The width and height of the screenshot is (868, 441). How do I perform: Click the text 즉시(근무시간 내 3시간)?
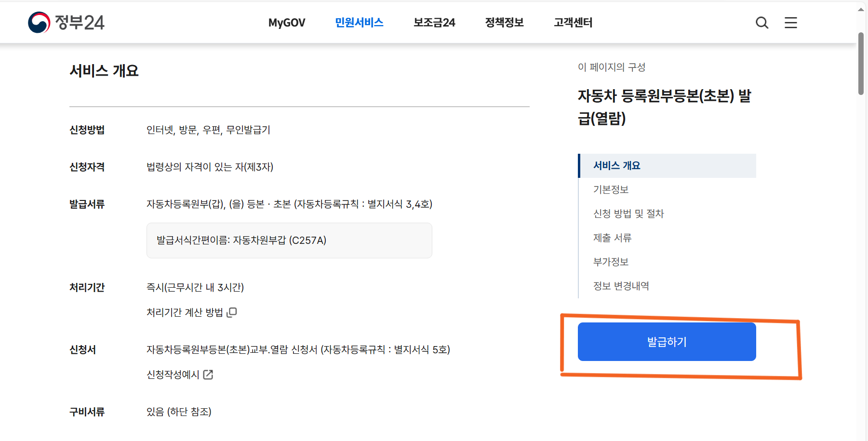click(x=195, y=288)
